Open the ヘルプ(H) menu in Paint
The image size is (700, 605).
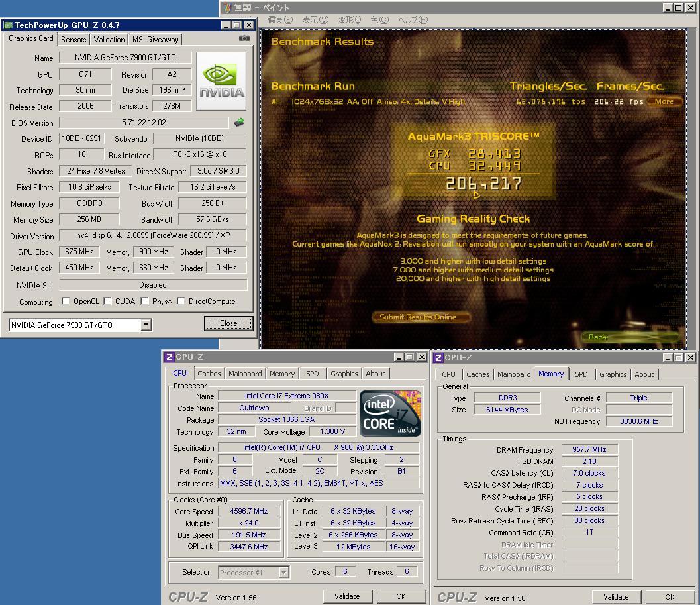coord(413,20)
